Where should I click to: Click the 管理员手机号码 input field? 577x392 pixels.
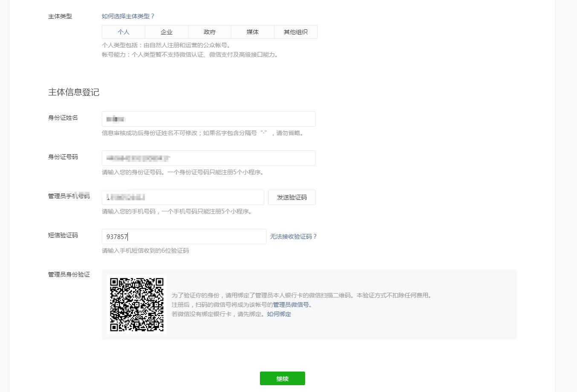[183, 197]
